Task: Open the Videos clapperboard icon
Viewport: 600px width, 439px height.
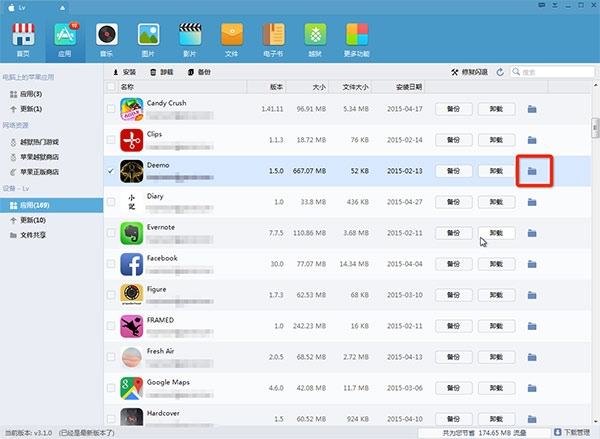Action: pyautogui.click(x=190, y=35)
